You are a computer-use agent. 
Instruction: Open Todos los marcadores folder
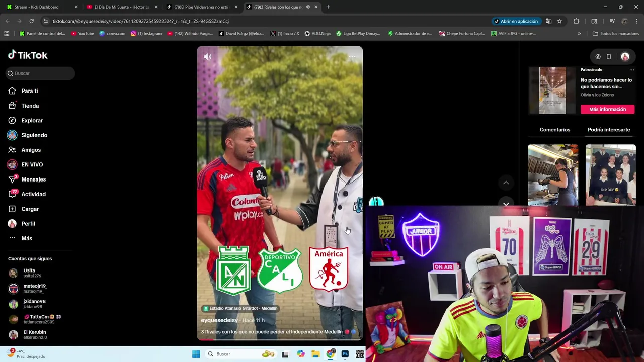tap(616, 34)
